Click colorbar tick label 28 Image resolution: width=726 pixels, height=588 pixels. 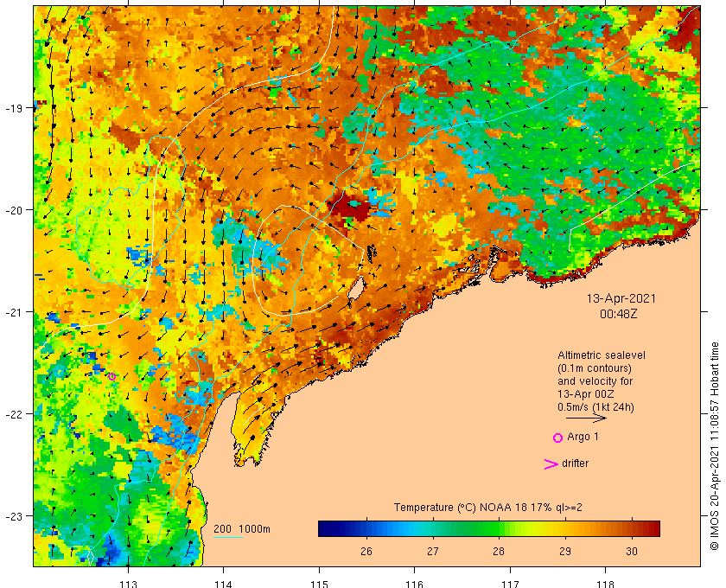point(499,552)
